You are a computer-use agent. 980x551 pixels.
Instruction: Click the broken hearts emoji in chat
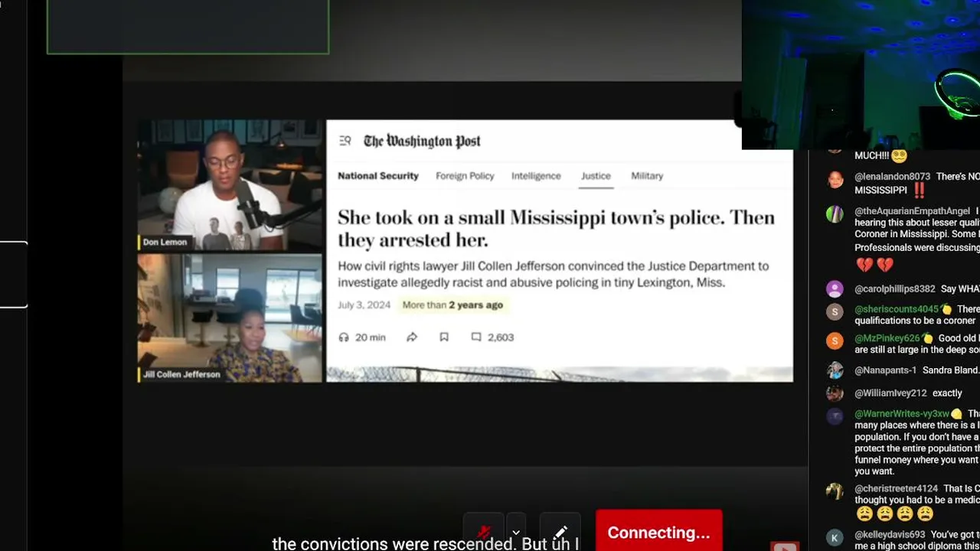[874, 266]
